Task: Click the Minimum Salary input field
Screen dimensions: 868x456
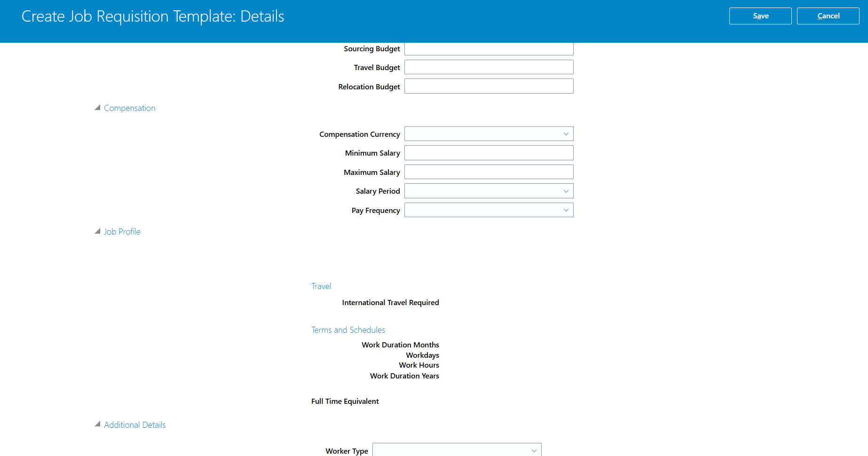Action: (x=489, y=153)
